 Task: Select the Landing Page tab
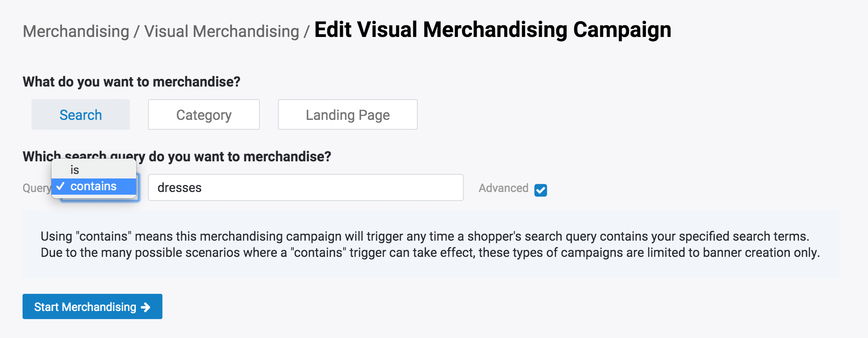coord(347,115)
